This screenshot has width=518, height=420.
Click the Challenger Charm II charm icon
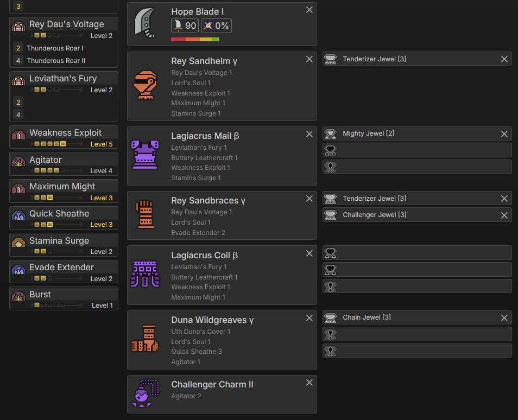coord(146,393)
